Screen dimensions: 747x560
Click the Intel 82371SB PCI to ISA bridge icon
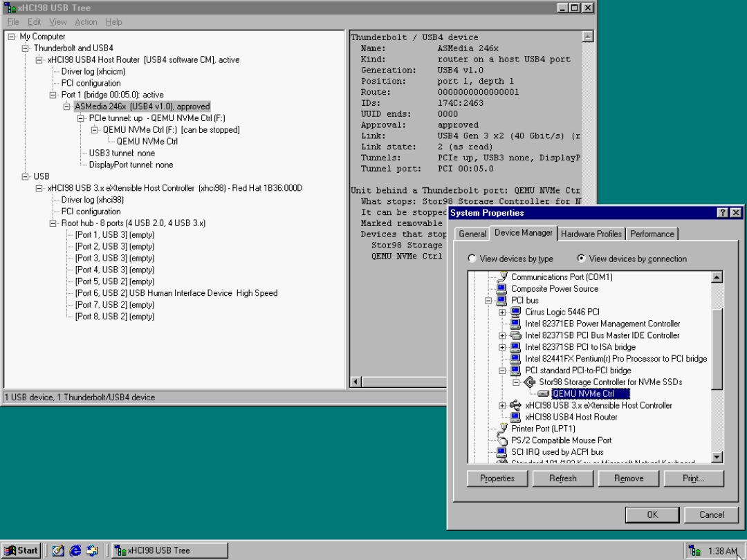click(515, 347)
